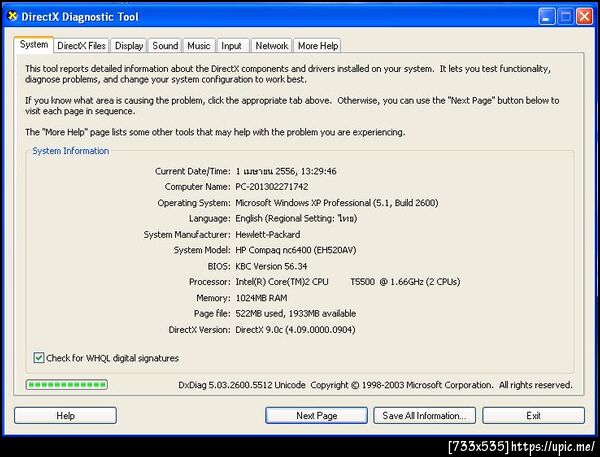The image size is (600, 457).
Task: Click the System Information group label
Action: [70, 151]
